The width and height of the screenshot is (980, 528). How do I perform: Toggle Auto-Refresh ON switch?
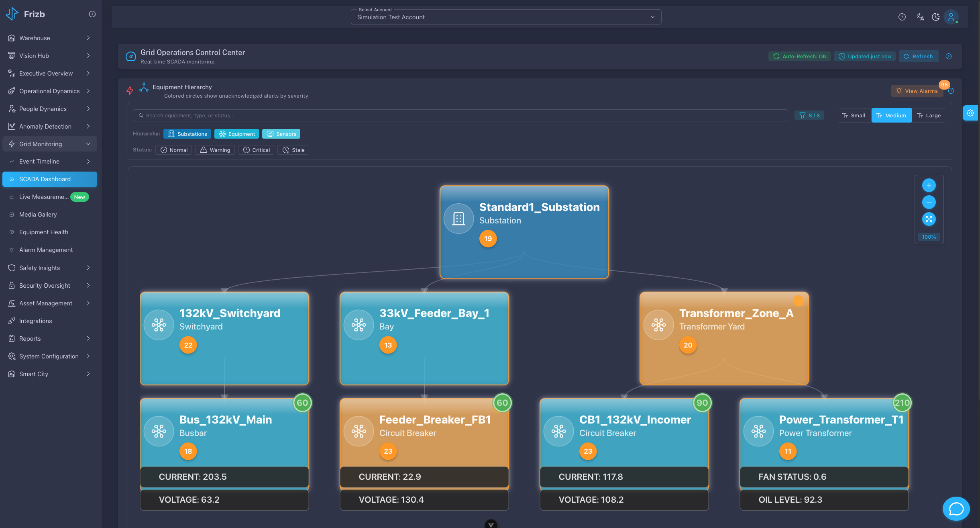click(799, 56)
